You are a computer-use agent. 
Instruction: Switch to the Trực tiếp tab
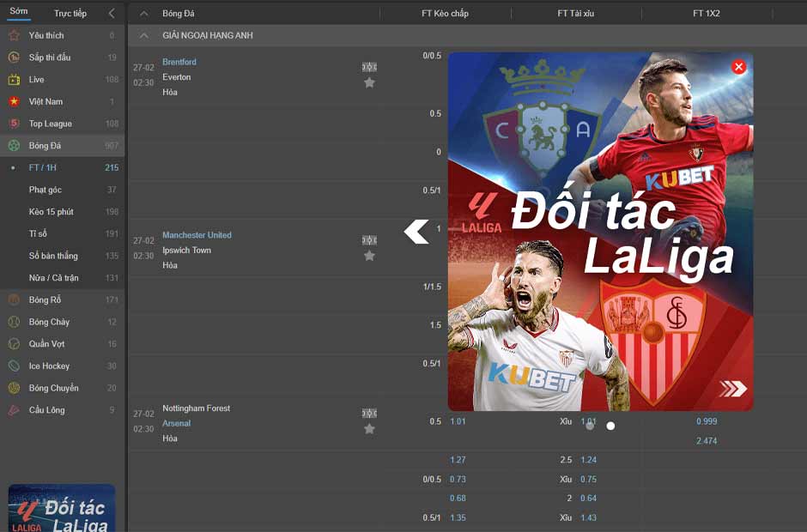(70, 14)
